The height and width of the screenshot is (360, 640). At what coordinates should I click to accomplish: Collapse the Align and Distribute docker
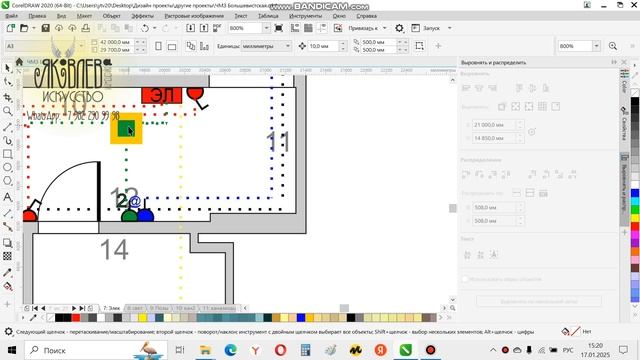[x=614, y=62]
